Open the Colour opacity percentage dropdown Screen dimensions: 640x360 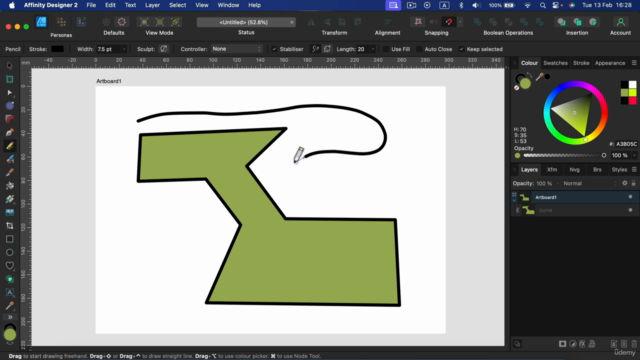click(634, 156)
